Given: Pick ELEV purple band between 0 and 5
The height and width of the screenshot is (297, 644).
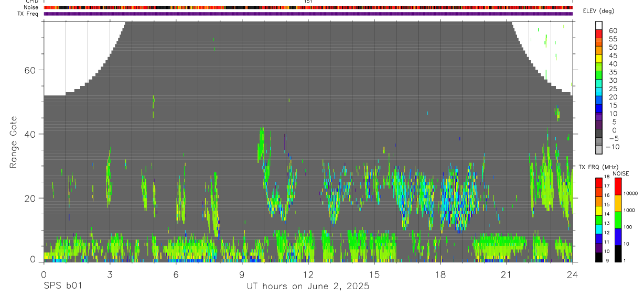Looking at the screenshot, I should pos(599,126).
